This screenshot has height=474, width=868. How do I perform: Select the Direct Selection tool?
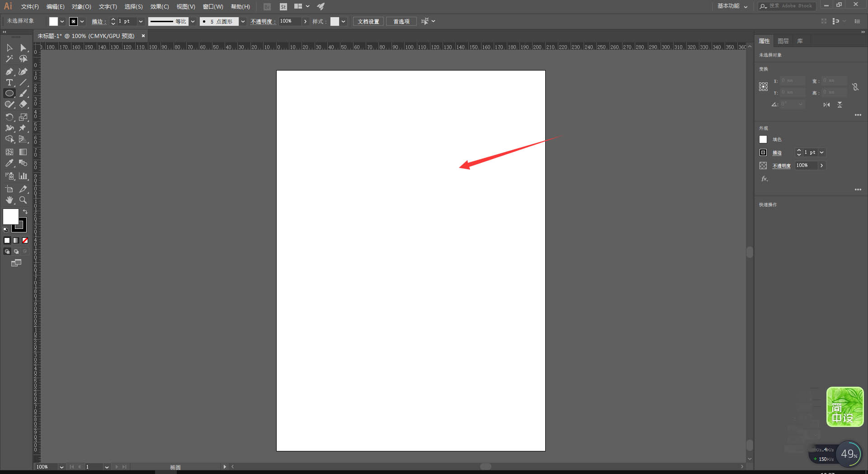click(x=23, y=48)
